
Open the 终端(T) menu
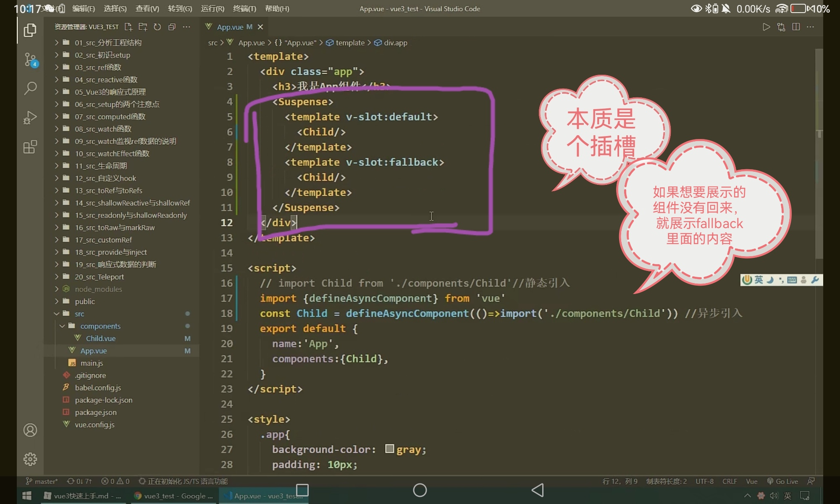244,8
